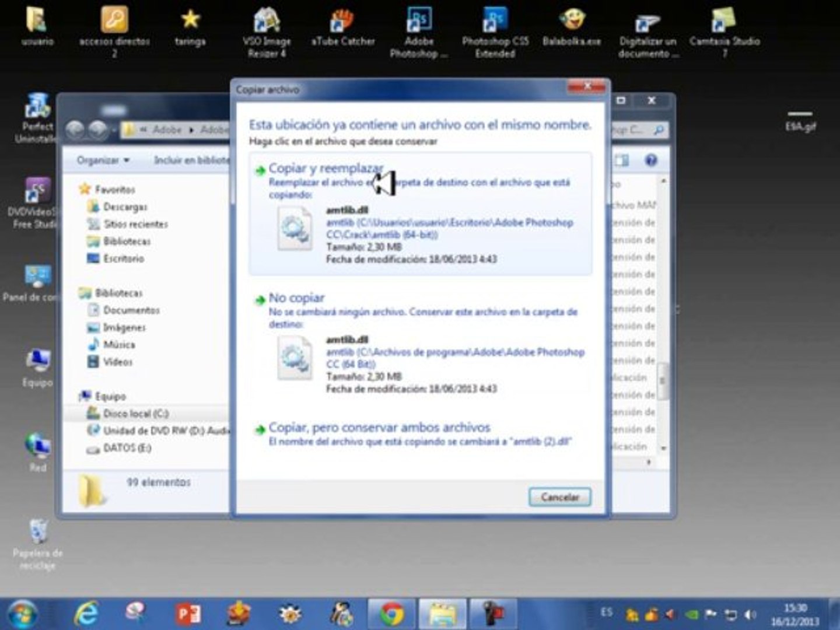Click the volume speaker tray icon
The height and width of the screenshot is (630, 840).
coord(750,614)
